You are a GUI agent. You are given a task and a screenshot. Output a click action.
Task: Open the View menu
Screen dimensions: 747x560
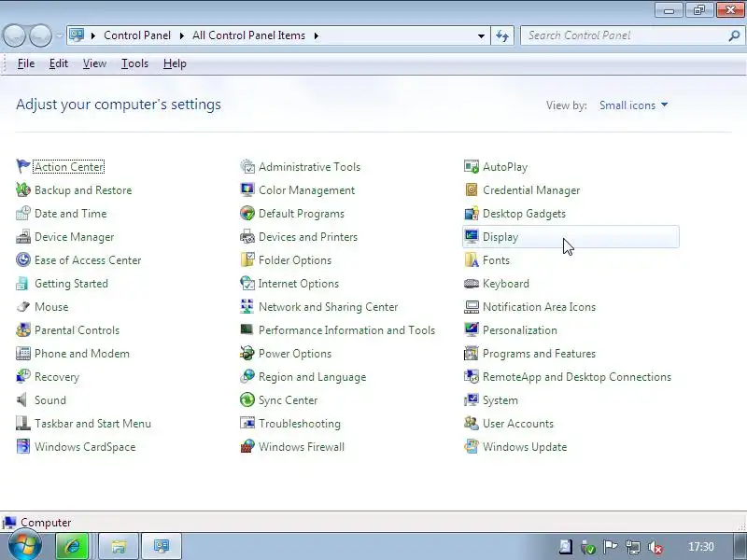[x=94, y=63]
